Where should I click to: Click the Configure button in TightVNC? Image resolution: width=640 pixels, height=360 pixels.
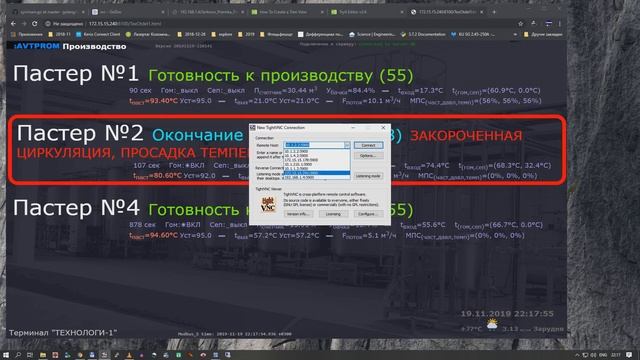pyautogui.click(x=368, y=214)
